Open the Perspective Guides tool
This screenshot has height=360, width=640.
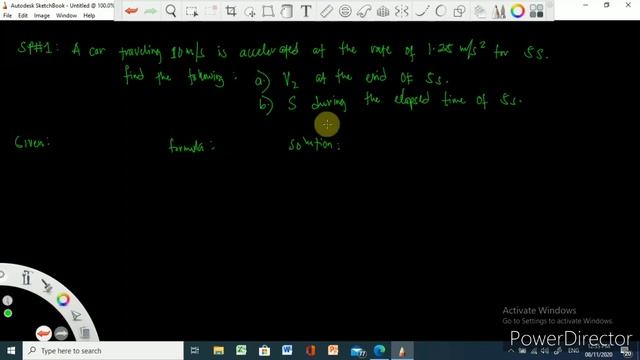coord(382,11)
